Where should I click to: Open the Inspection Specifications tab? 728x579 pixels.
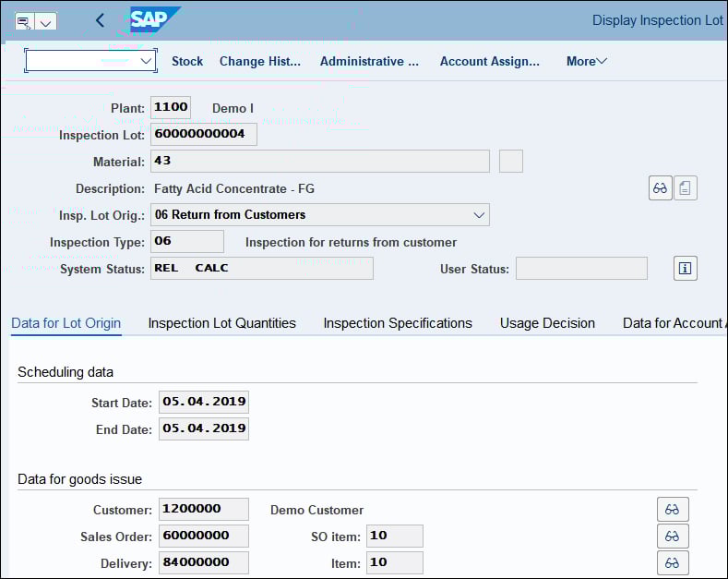pyautogui.click(x=397, y=323)
